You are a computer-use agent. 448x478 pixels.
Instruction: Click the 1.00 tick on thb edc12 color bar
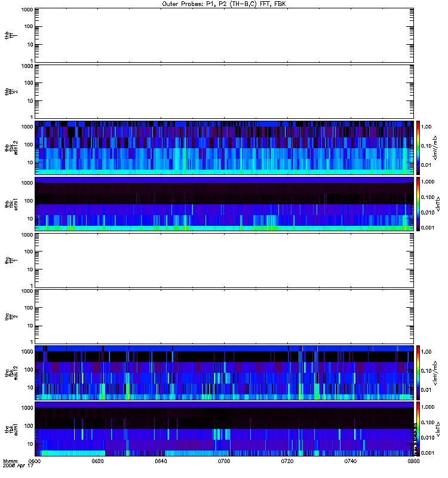tap(426, 127)
